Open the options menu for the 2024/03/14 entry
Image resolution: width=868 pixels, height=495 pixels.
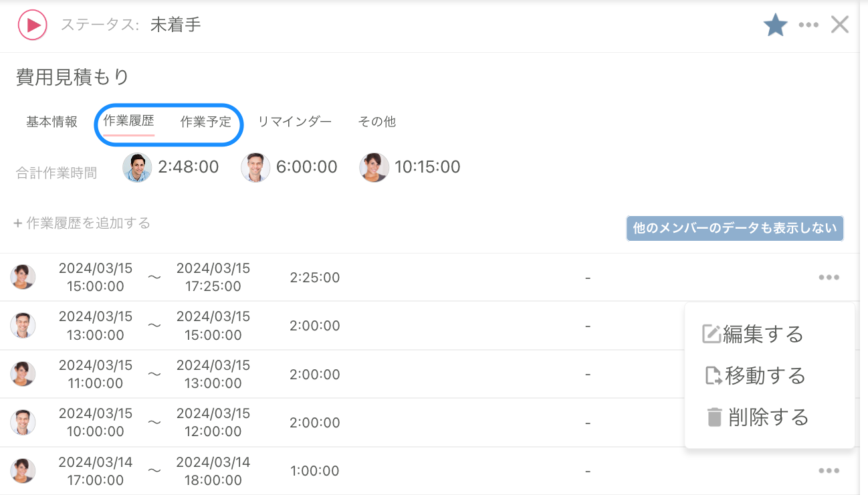pos(829,471)
